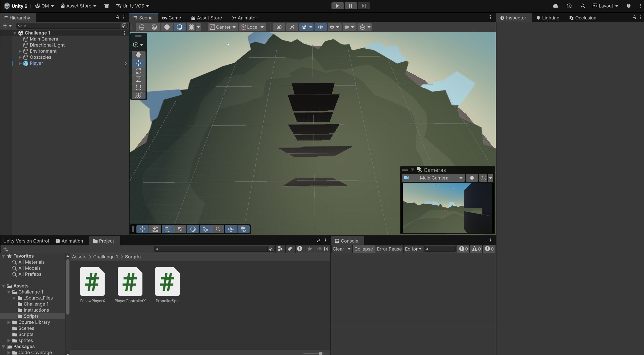Adjust the Project icon size slider
The image size is (644, 355).
click(320, 353)
